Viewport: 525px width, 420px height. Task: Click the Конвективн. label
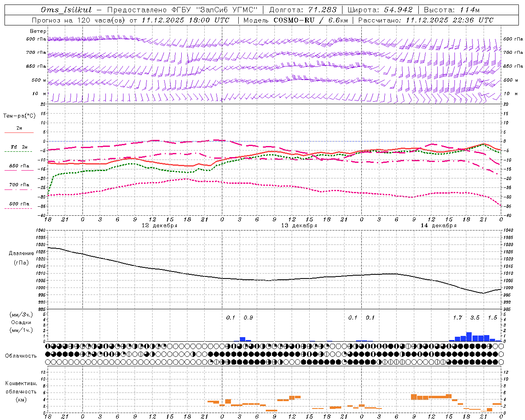point(21,383)
